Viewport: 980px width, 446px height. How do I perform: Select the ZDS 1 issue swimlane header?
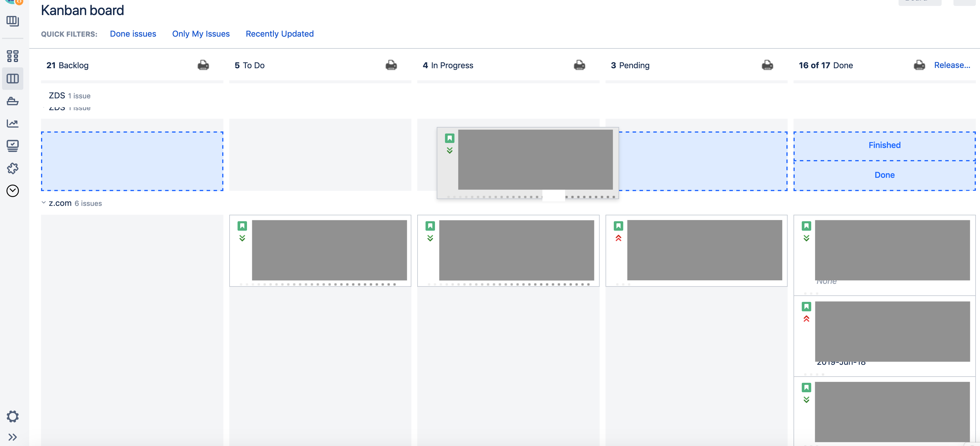70,96
